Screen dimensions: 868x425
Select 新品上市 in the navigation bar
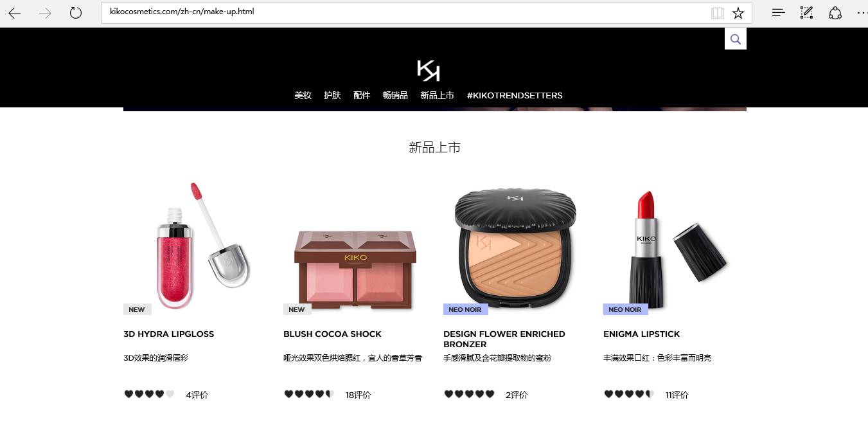click(438, 95)
